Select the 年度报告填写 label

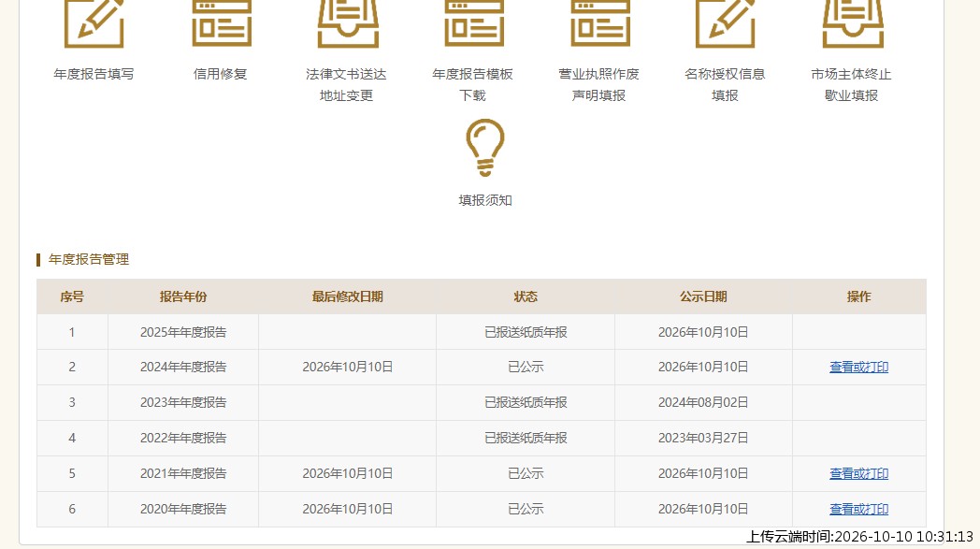(x=94, y=75)
